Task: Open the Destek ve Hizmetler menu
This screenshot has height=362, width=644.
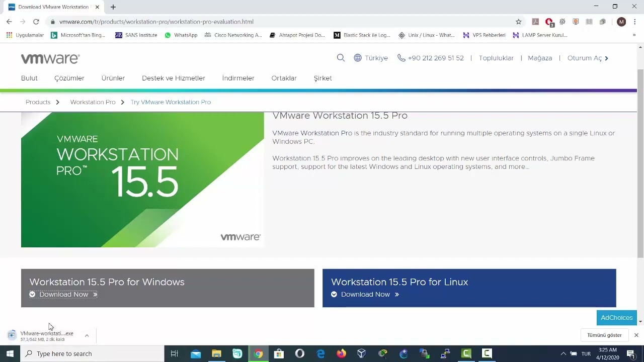Action: pos(174,78)
